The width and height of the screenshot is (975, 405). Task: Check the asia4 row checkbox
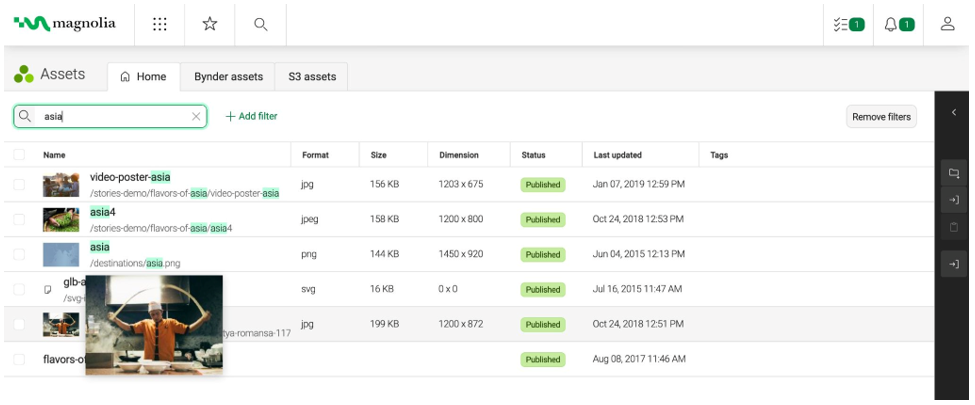coord(19,220)
